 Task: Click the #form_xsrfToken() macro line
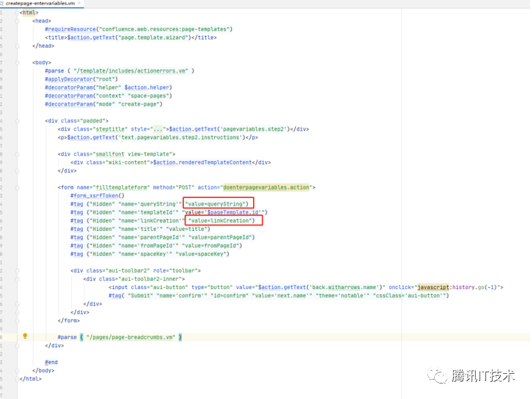pyautogui.click(x=96, y=195)
